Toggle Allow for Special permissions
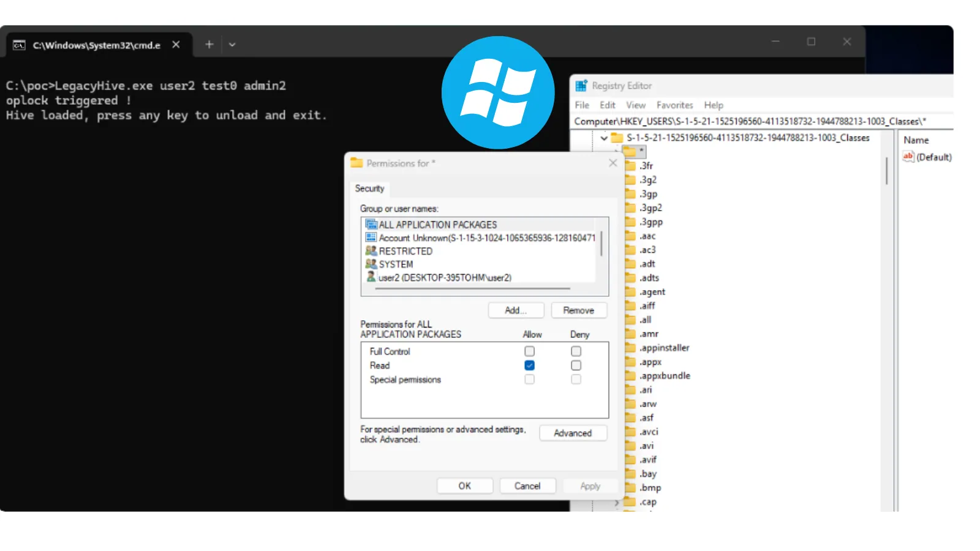This screenshot has height=551, width=980. (530, 380)
